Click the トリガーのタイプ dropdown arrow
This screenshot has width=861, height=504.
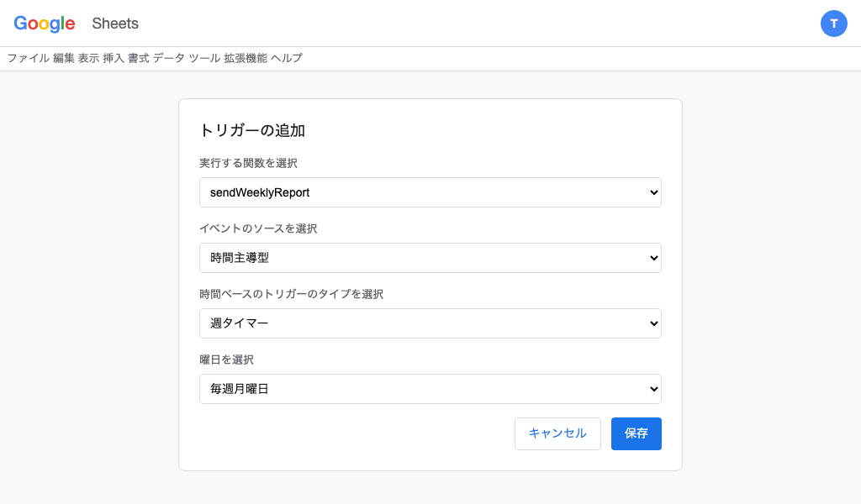coord(652,323)
